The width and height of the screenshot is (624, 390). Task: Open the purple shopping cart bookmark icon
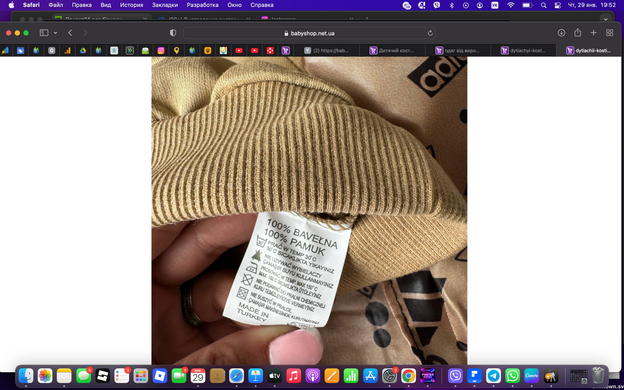(x=285, y=51)
